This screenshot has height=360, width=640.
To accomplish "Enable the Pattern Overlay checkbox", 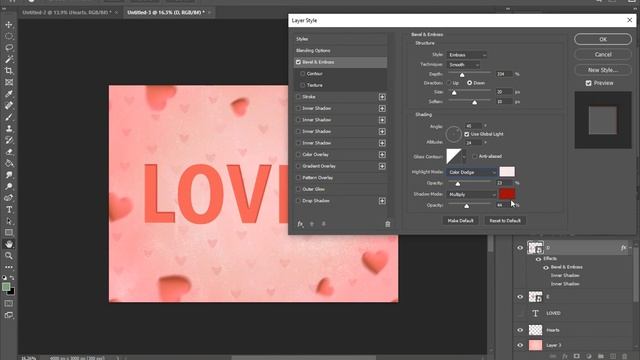I will coord(298,178).
